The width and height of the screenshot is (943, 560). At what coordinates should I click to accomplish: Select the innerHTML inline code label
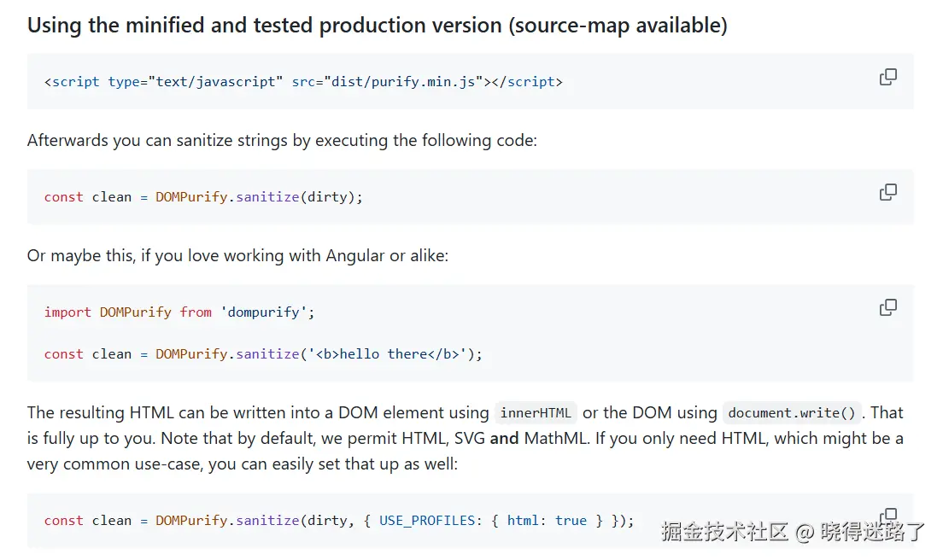[x=536, y=412]
